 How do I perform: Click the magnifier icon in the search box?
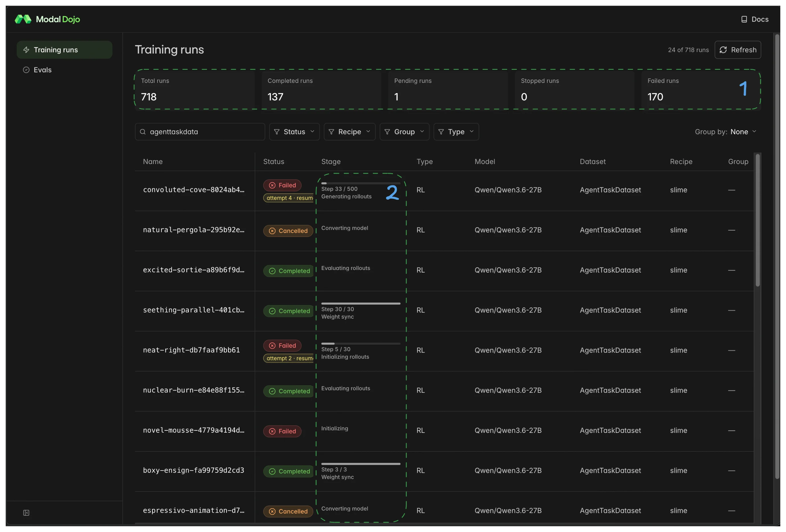pos(143,132)
